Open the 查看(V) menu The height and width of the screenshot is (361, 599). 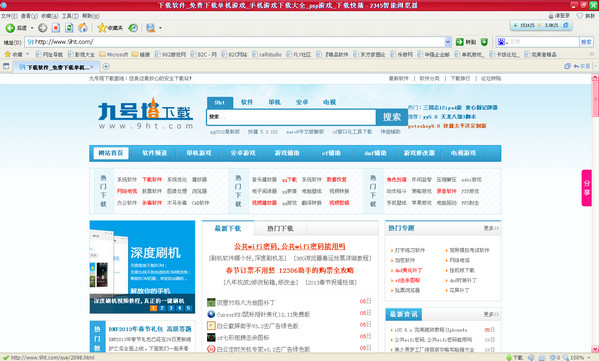[x=29, y=16]
